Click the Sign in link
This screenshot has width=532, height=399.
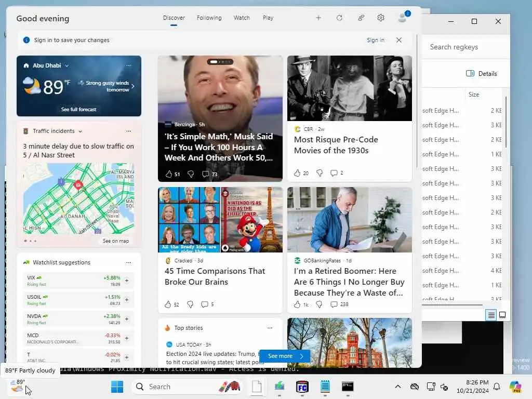click(x=376, y=40)
